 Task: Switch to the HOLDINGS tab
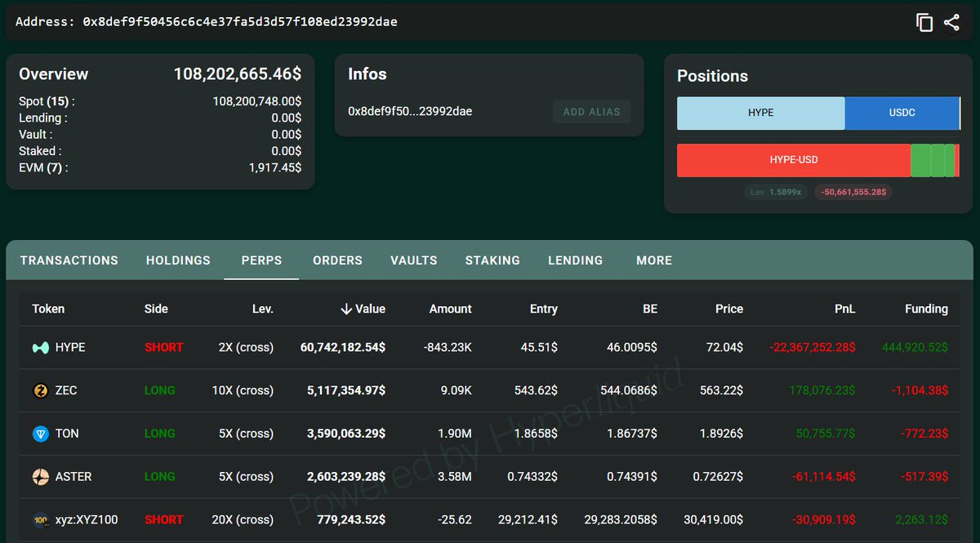coord(178,260)
